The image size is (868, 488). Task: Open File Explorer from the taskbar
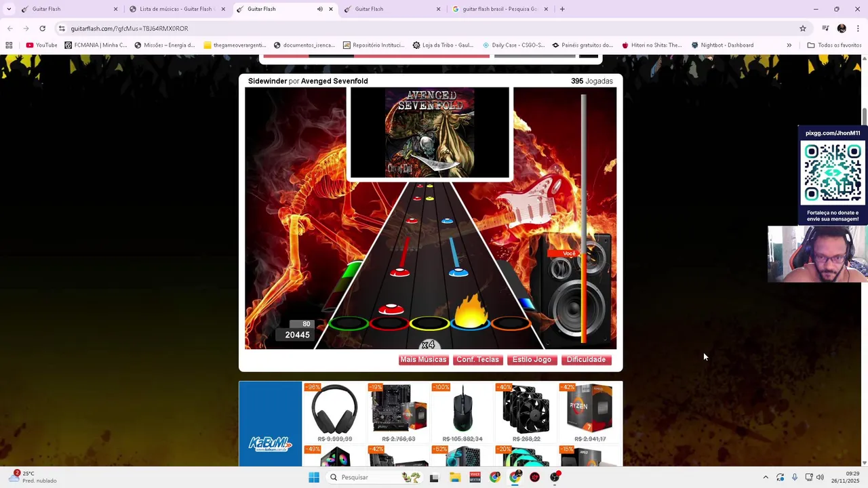click(455, 477)
